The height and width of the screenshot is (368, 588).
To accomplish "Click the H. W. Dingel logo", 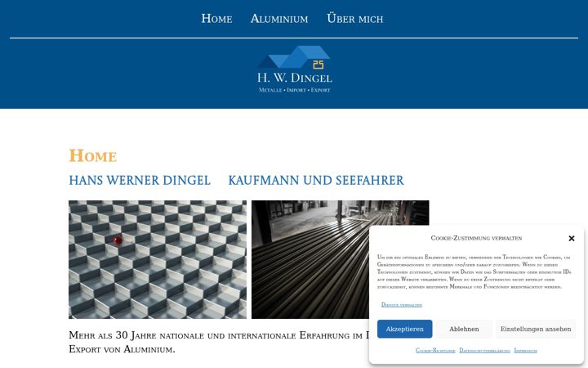I will (294, 69).
